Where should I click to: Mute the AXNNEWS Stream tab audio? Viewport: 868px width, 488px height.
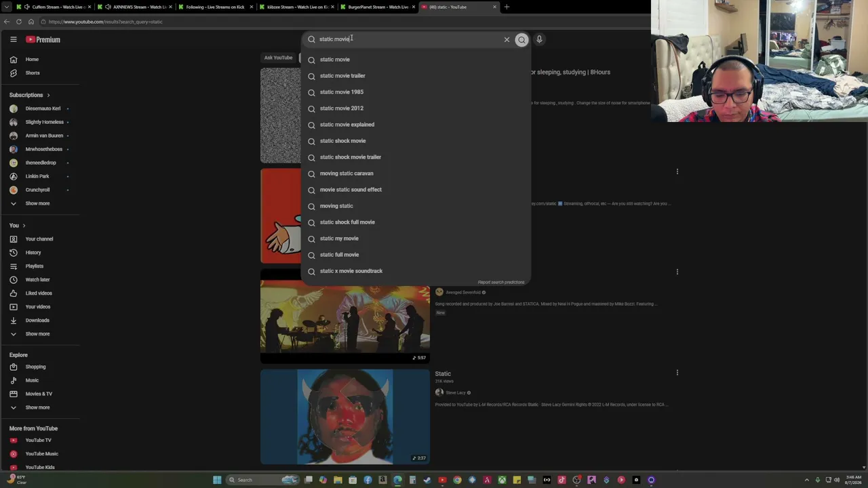pyautogui.click(x=108, y=7)
